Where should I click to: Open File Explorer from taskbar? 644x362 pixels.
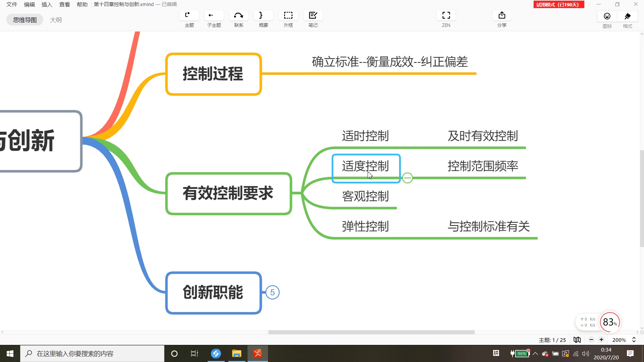(237, 354)
